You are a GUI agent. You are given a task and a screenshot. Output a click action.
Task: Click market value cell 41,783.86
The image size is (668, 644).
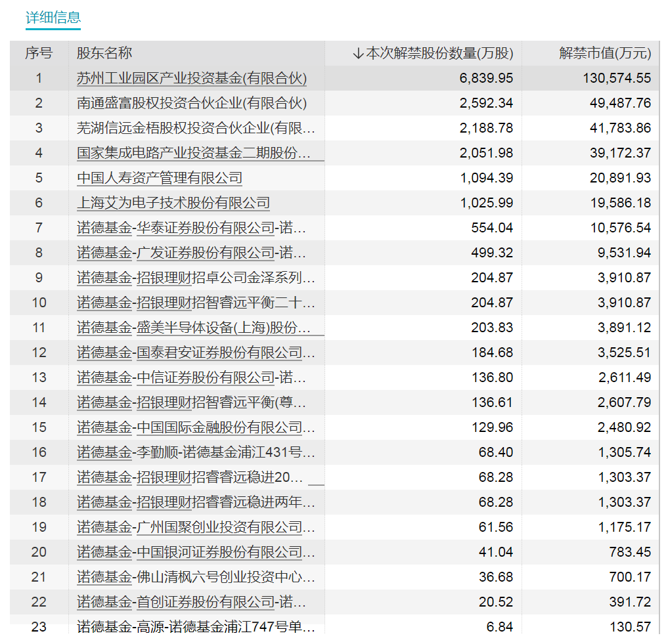coord(620,128)
